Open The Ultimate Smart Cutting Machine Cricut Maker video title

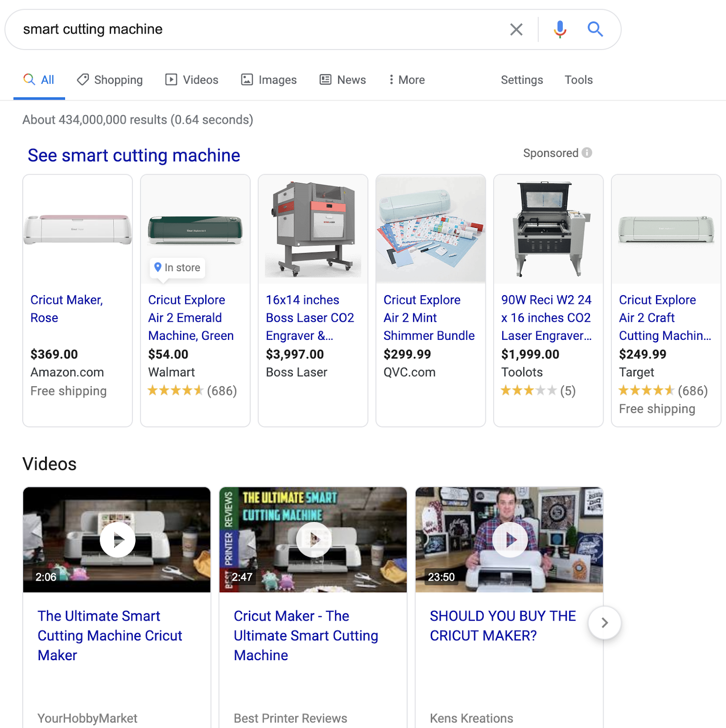110,636
